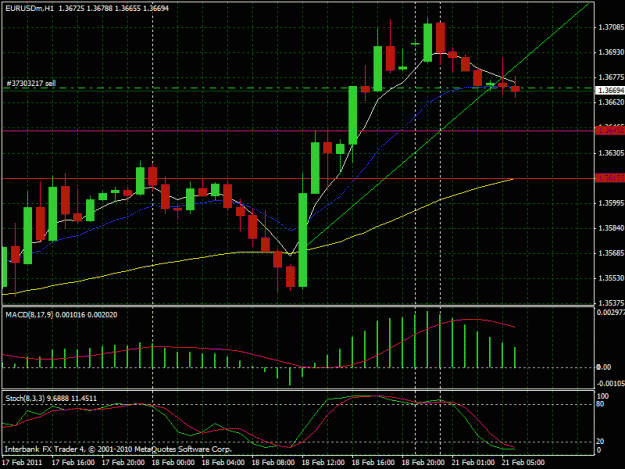Click price scale value 1.35995
Screen dimensions: 625x469
point(611,203)
